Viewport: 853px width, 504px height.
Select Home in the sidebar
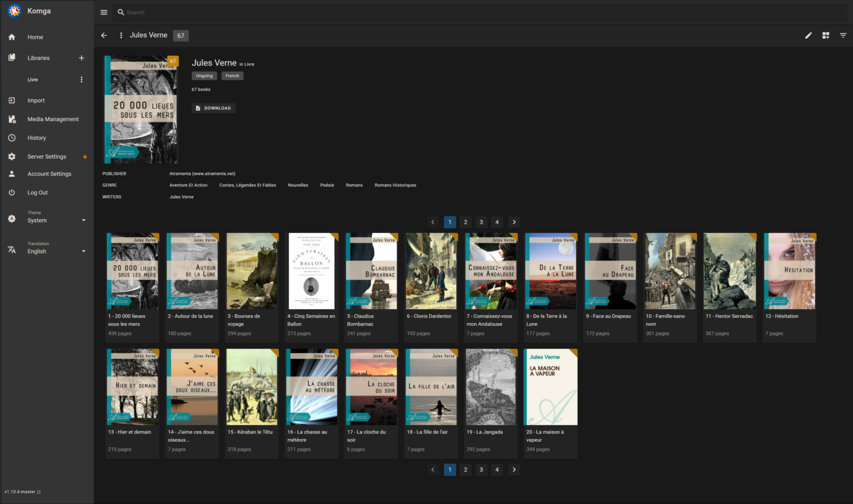(35, 37)
